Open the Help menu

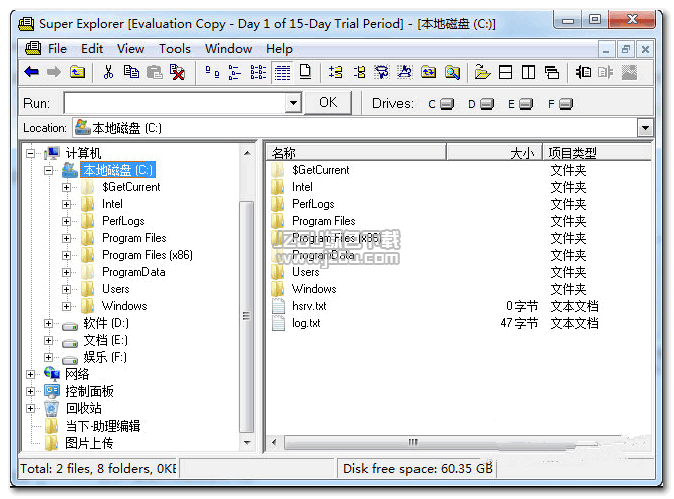pyautogui.click(x=279, y=49)
